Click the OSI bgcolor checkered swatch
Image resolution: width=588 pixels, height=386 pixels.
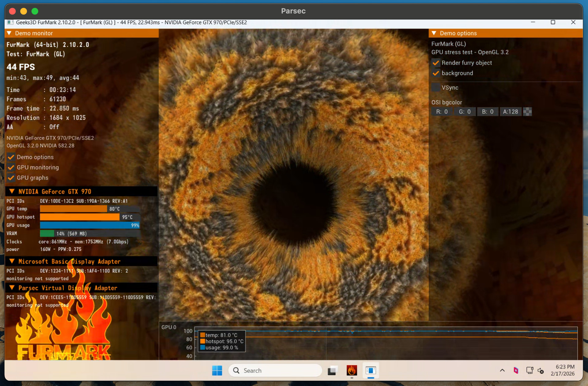(x=527, y=112)
